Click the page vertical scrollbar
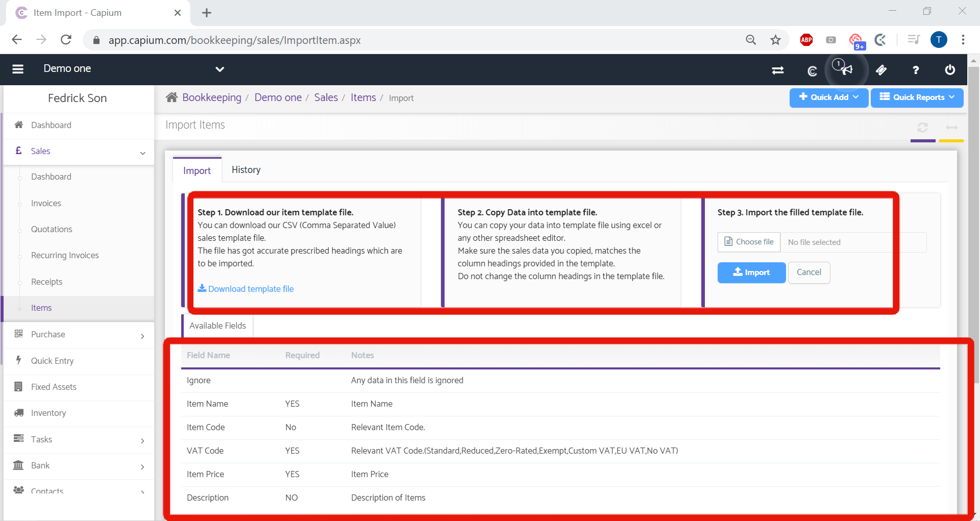980x521 pixels. 973,225
